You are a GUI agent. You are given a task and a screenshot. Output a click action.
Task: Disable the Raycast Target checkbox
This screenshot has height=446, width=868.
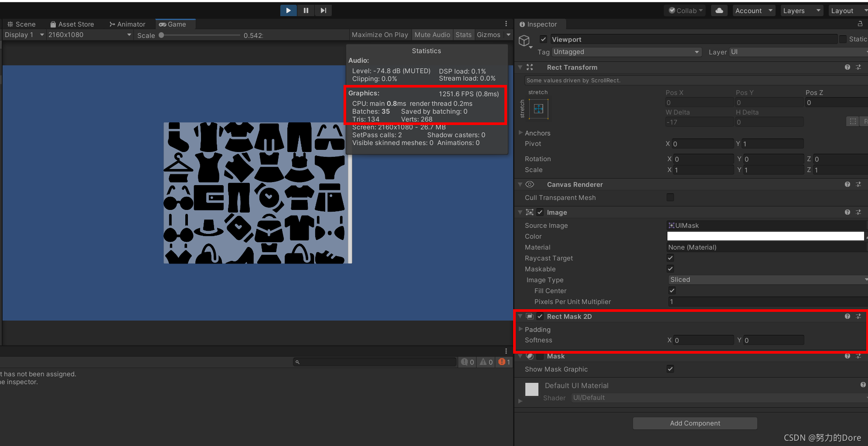tap(670, 258)
